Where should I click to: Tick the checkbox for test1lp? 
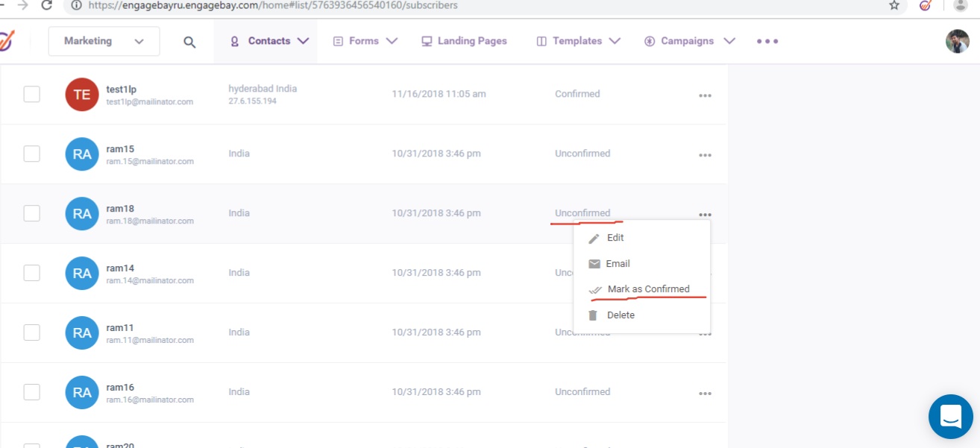tap(32, 94)
